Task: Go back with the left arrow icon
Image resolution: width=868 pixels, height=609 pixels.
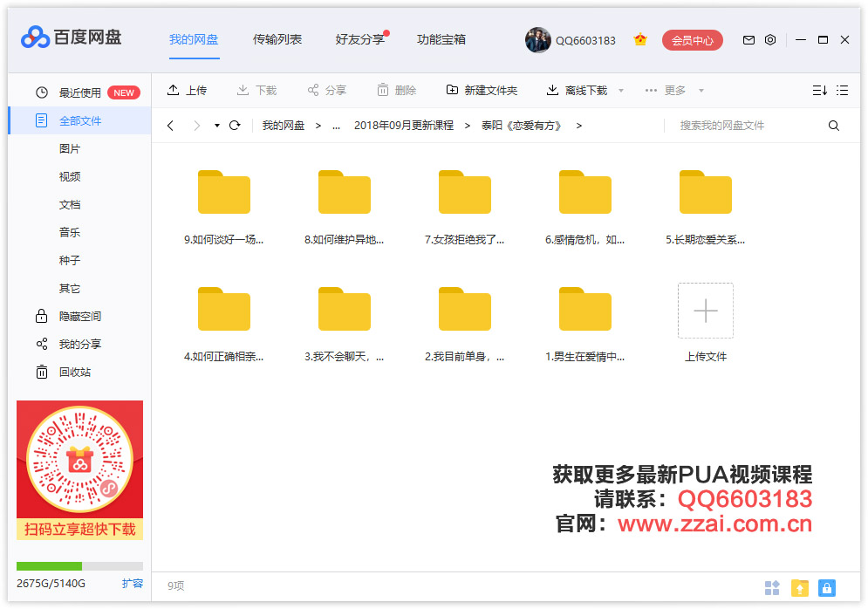Action: [170, 126]
